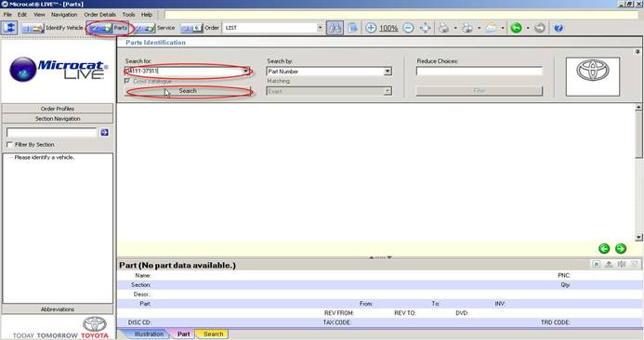
Task: Open the Navigation menu
Action: coord(64,14)
